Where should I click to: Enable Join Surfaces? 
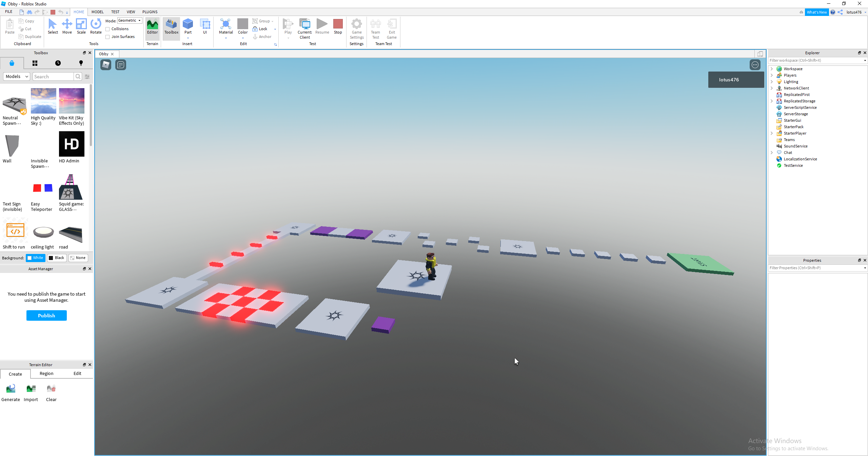(x=107, y=37)
